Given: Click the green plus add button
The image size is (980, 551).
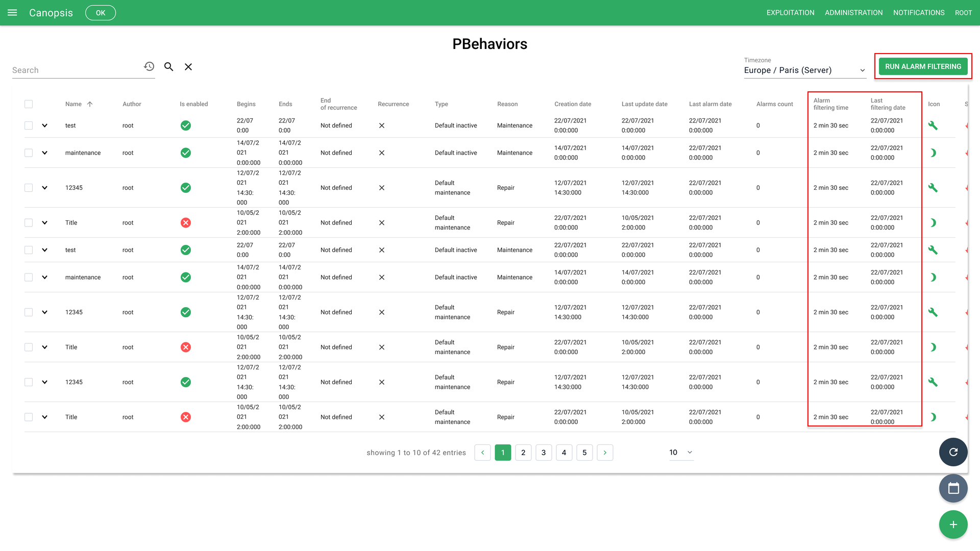Looking at the screenshot, I should point(953,524).
